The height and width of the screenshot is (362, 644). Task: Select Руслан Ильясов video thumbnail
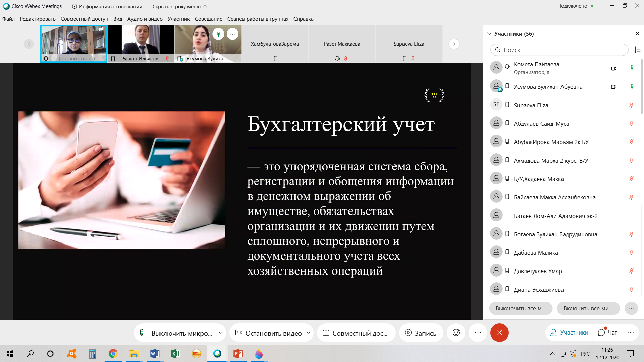pyautogui.click(x=141, y=44)
